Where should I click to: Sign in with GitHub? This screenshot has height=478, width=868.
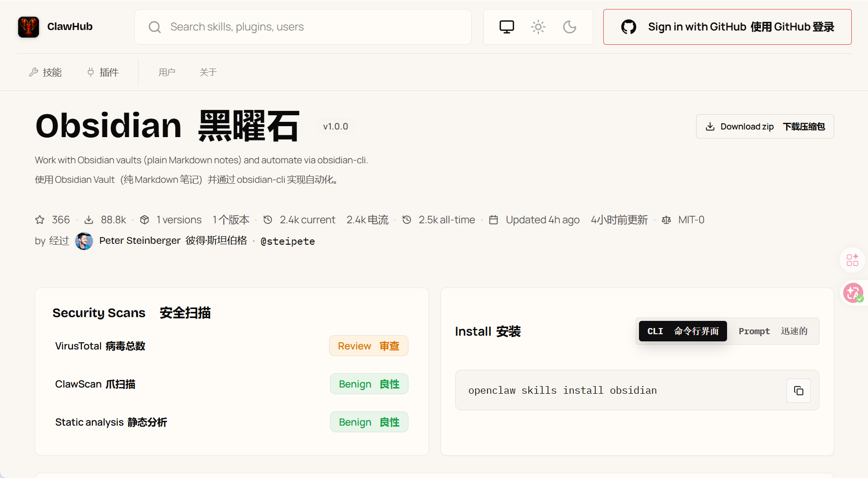[727, 27]
